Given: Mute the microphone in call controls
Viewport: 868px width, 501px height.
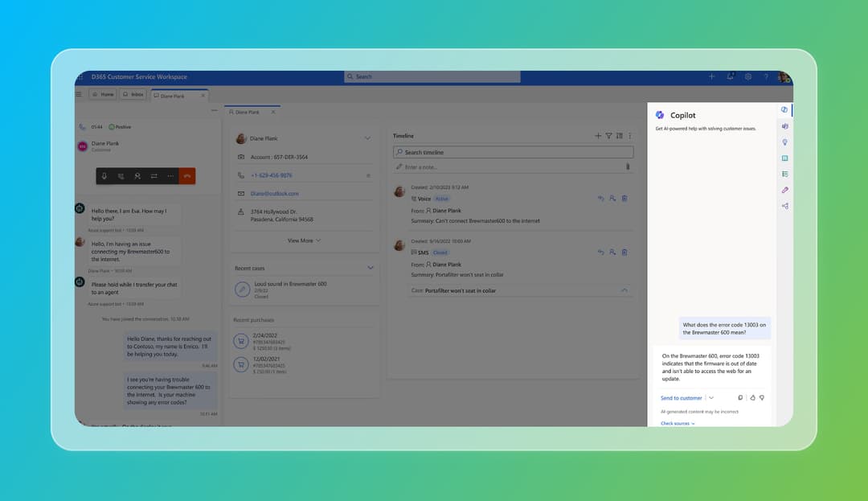Looking at the screenshot, I should [104, 176].
